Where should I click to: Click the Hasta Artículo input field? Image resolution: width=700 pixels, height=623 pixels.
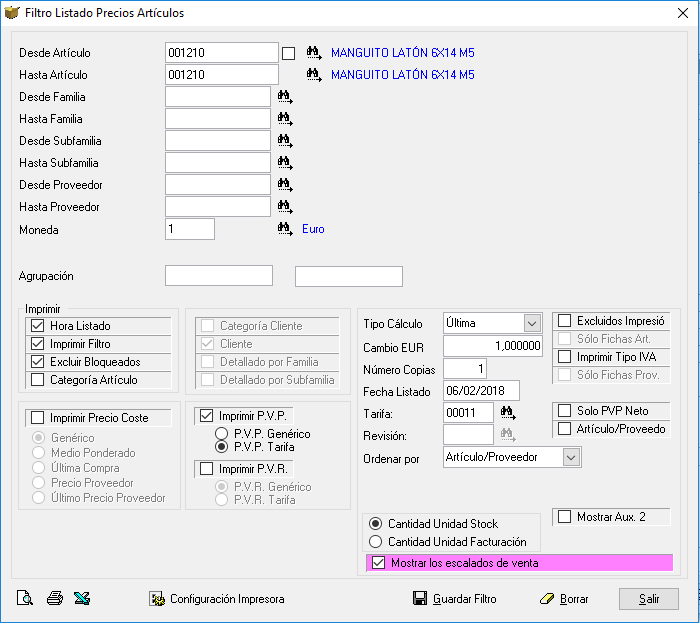[x=222, y=75]
